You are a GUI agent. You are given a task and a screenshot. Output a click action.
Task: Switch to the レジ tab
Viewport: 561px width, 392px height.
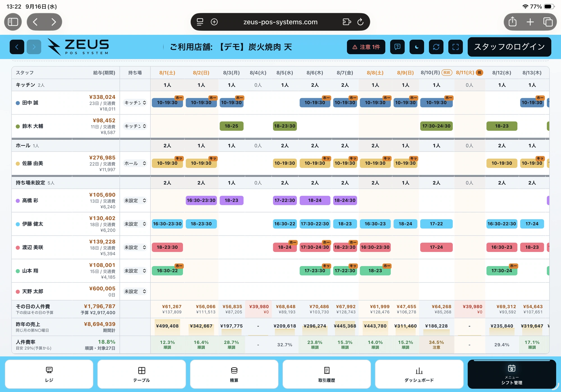click(49, 374)
